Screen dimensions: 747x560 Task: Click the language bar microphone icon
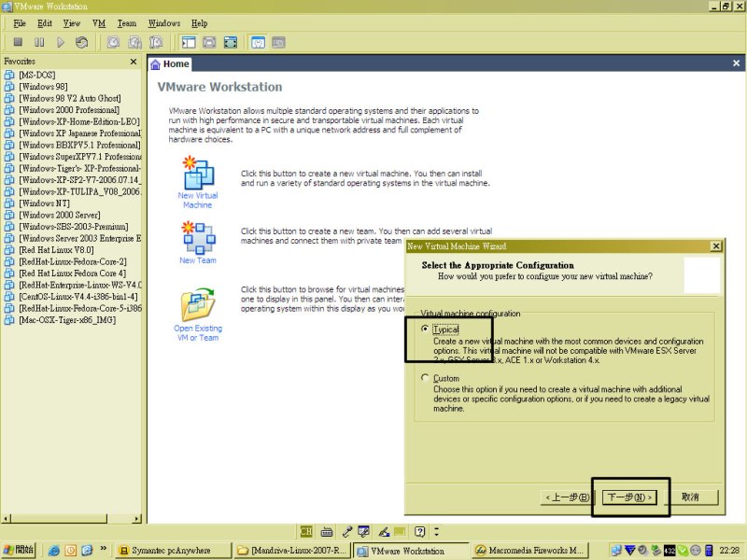click(346, 531)
